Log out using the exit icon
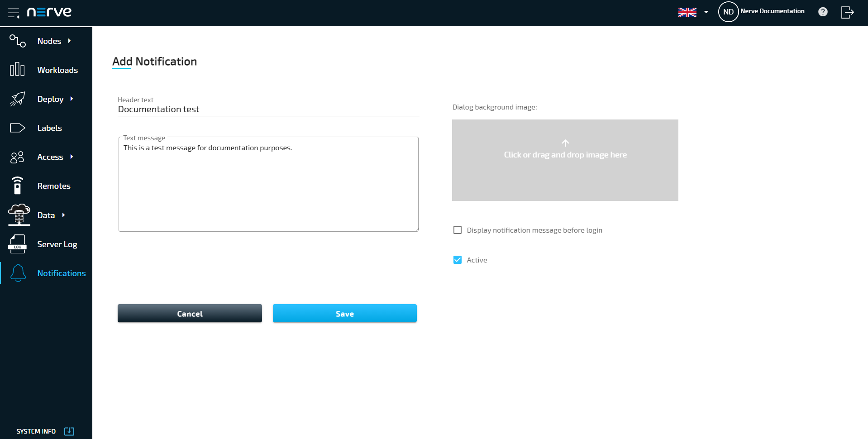 (x=847, y=12)
